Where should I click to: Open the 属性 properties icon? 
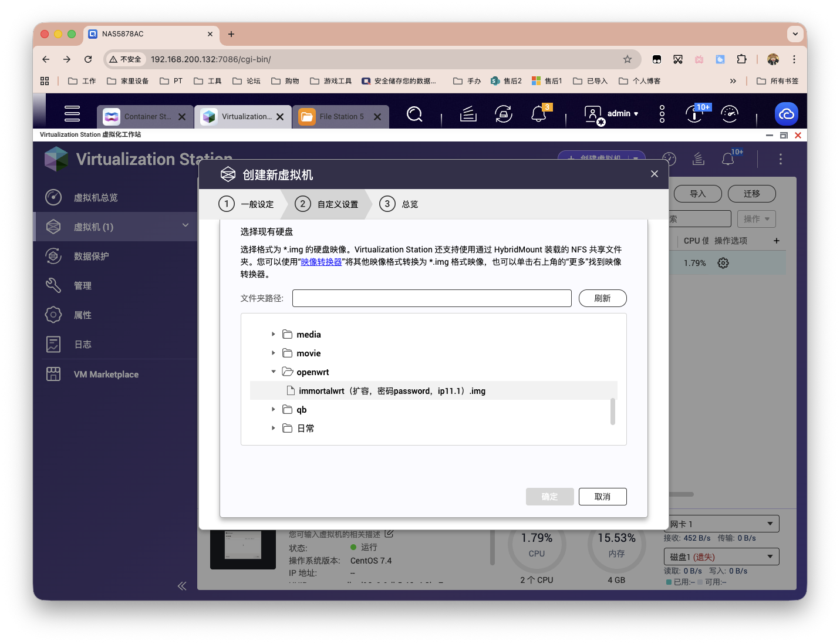53,315
